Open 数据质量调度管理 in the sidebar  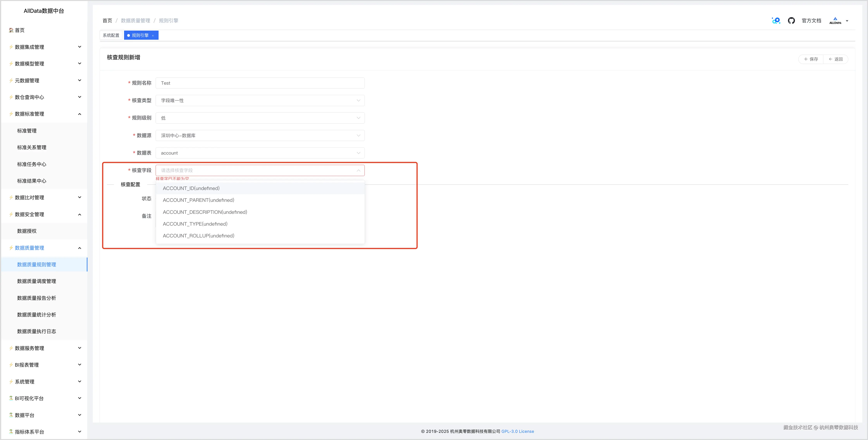[x=44, y=281]
